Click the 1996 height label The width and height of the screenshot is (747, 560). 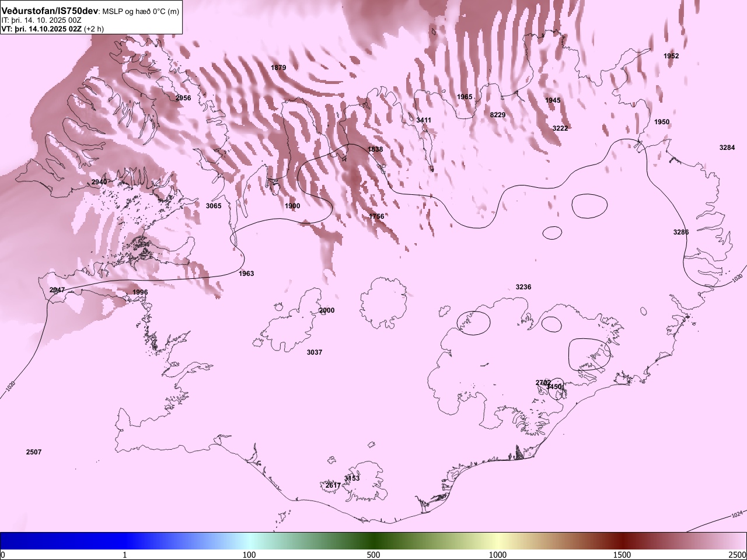140,292
